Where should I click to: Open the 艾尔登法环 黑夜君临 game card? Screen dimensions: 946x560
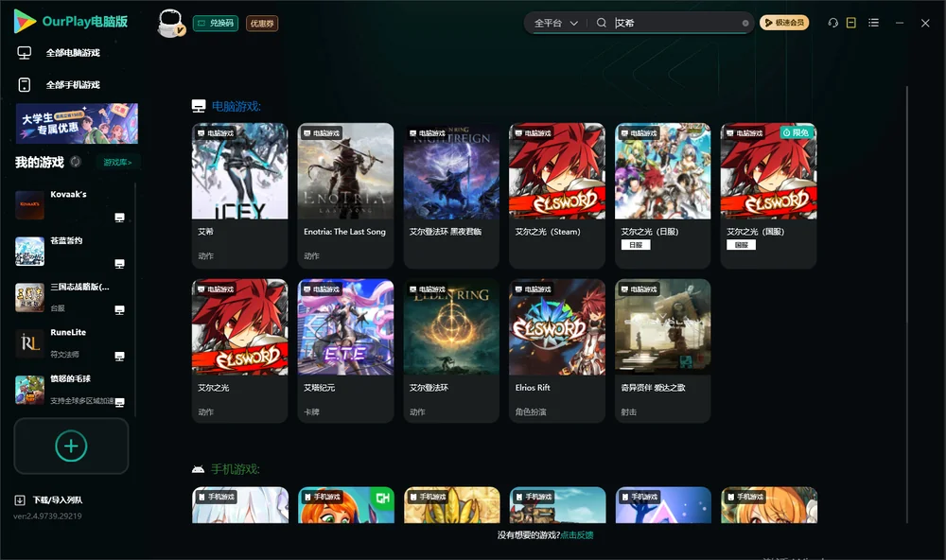coord(451,196)
